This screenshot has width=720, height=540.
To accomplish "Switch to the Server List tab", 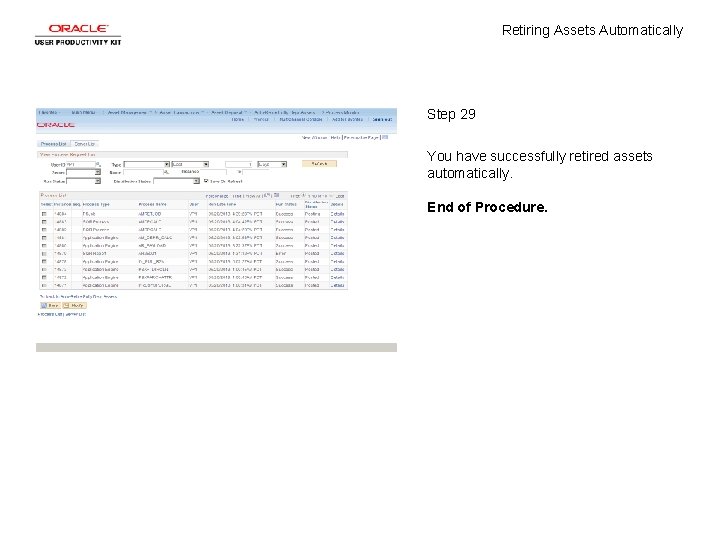I will (x=84, y=144).
